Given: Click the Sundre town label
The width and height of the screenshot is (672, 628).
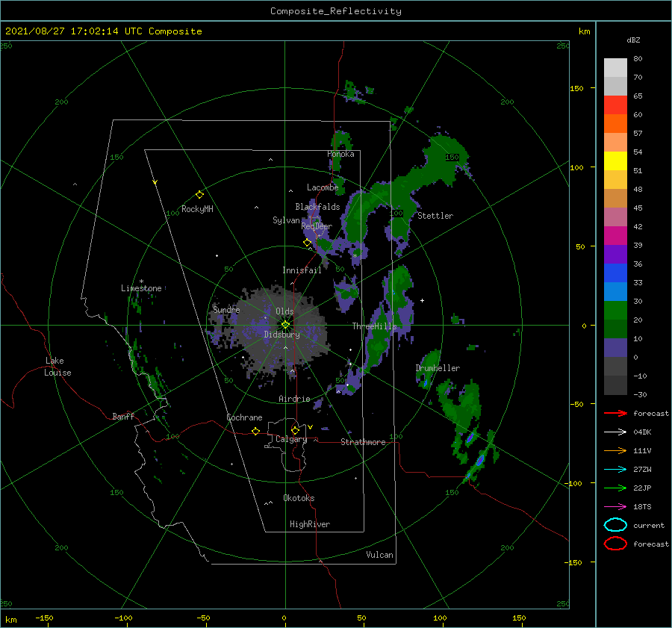Looking at the screenshot, I should (x=226, y=309).
